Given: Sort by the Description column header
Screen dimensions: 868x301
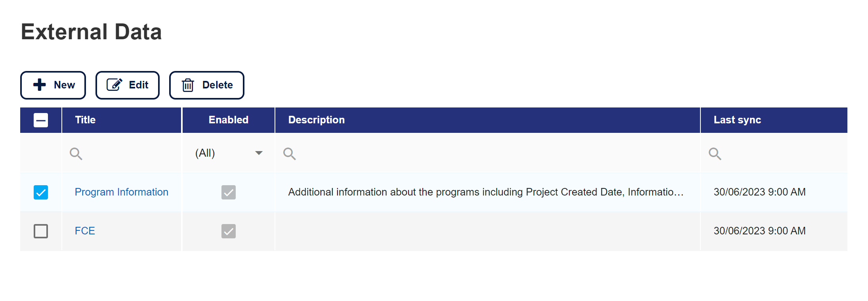Looking at the screenshot, I should [317, 120].
